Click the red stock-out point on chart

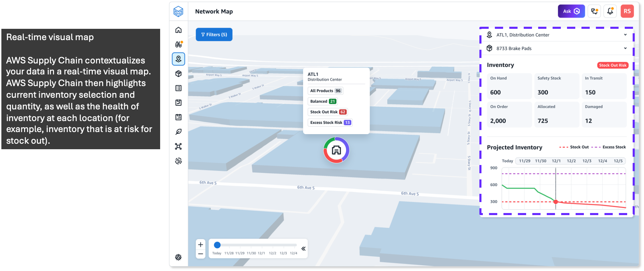[556, 202]
